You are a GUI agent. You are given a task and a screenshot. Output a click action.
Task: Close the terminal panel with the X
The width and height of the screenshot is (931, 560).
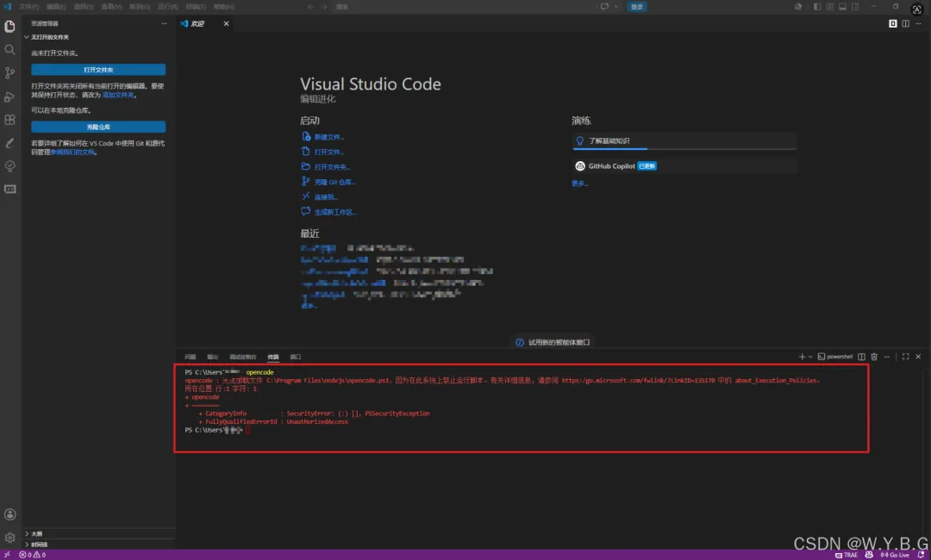pos(918,357)
